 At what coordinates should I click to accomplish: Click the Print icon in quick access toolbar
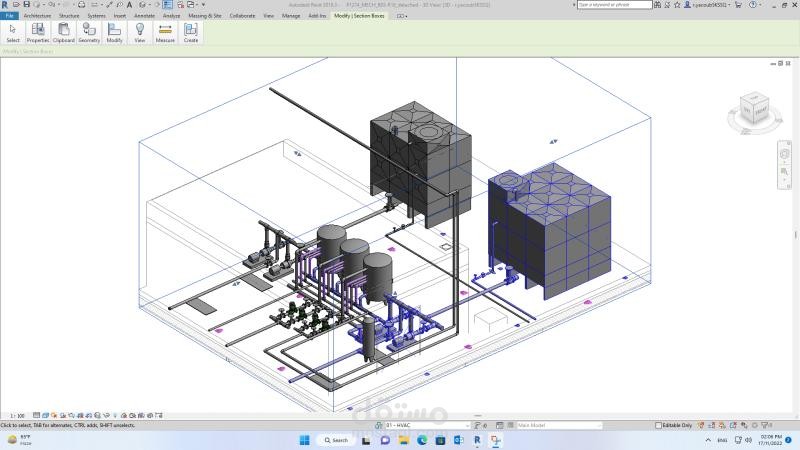pos(81,5)
